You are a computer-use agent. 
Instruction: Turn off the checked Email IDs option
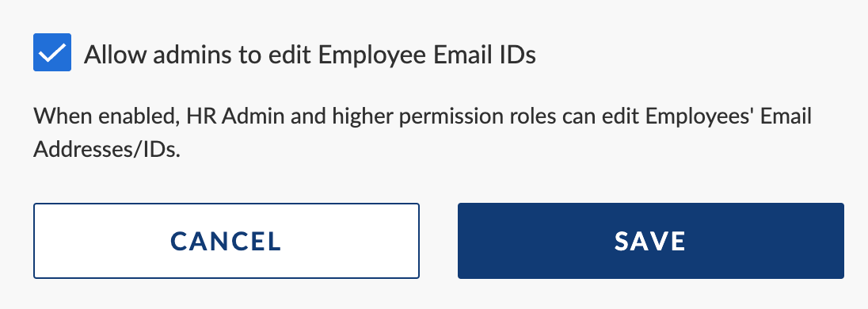(x=52, y=52)
